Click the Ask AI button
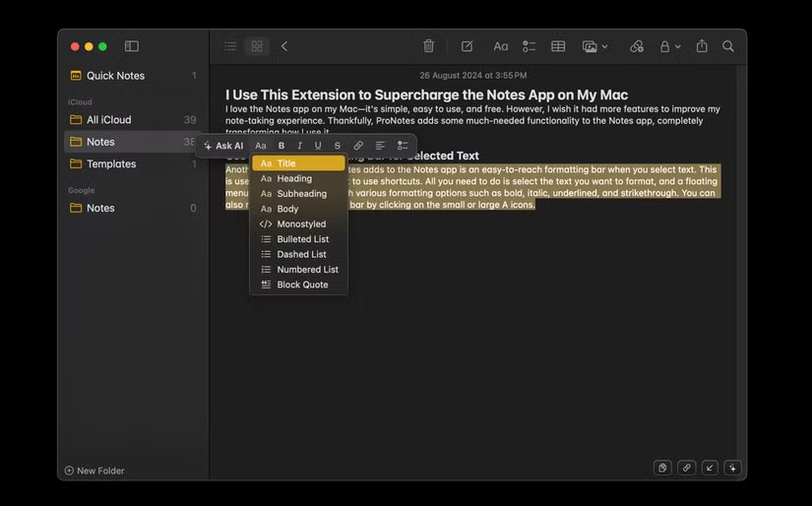Viewport: 812px width, 506px height. (223, 146)
